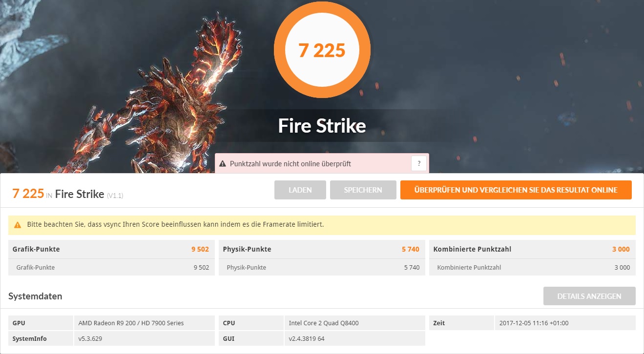
Task: Click the GUI label cell
Action: pyautogui.click(x=251, y=338)
